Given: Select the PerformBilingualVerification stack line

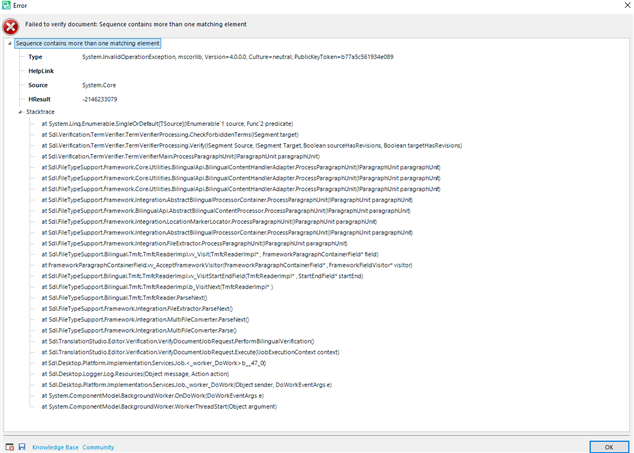Looking at the screenshot, I should tap(178, 341).
